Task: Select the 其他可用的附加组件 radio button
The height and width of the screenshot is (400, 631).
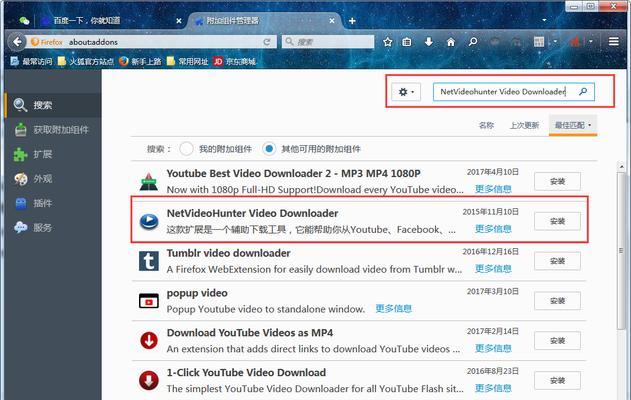Action: [269, 148]
